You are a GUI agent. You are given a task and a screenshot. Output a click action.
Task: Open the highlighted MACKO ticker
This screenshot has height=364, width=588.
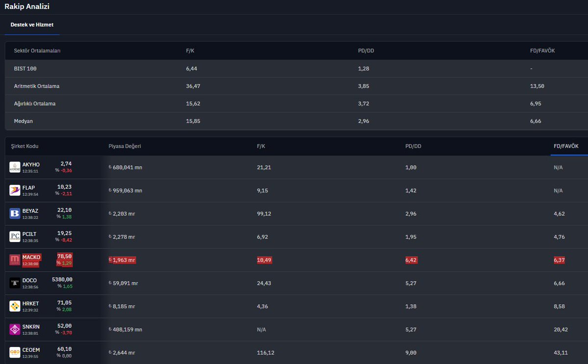(x=31, y=257)
